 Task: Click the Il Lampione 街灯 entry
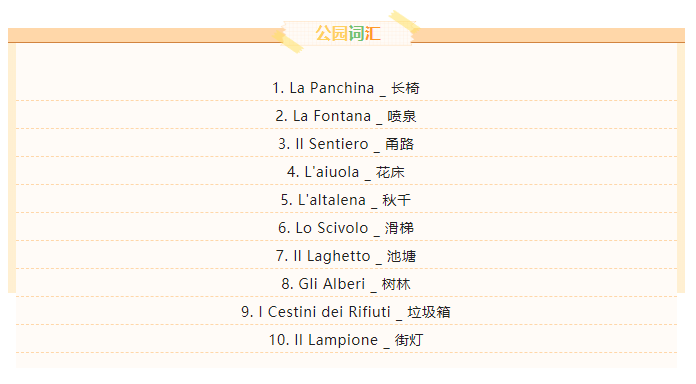point(346,340)
